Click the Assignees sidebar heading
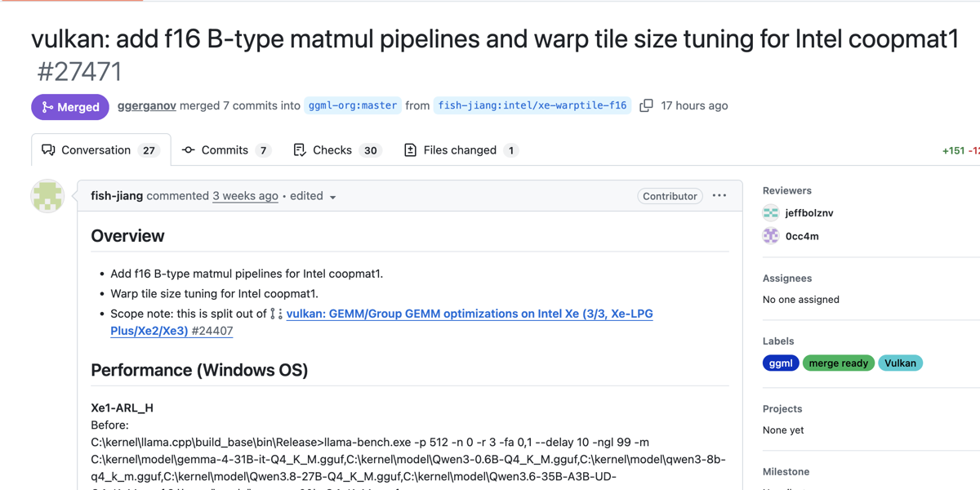The height and width of the screenshot is (490, 980). click(787, 278)
